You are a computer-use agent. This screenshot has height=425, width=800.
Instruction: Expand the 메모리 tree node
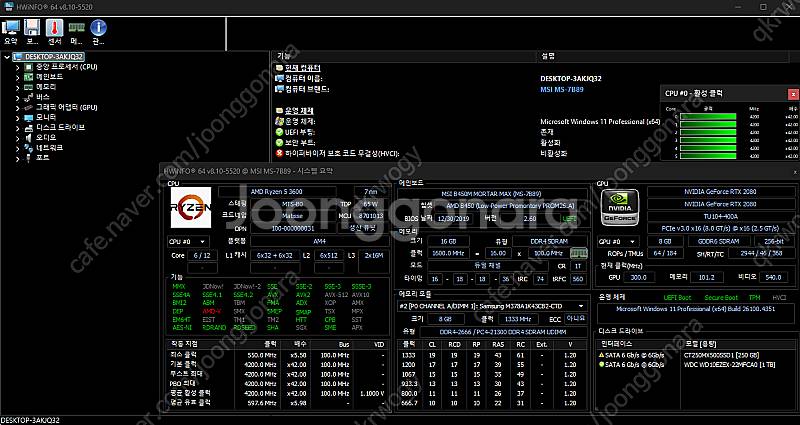click(x=17, y=88)
